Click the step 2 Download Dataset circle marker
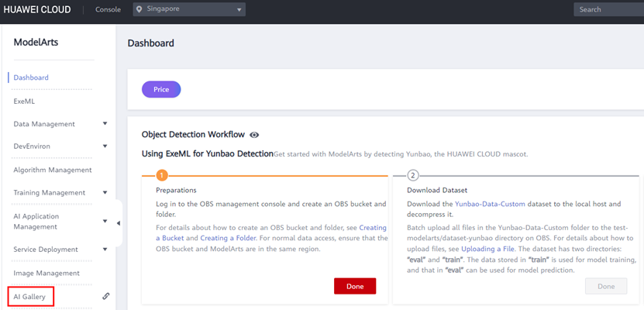 [412, 175]
